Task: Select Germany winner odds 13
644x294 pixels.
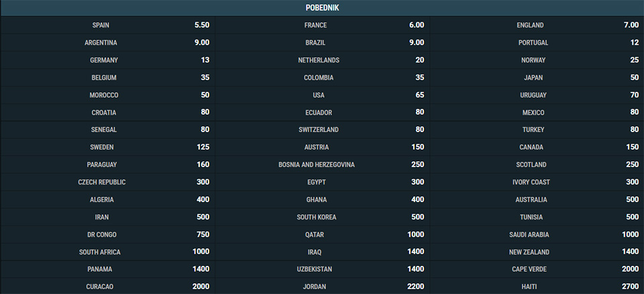Action: pyautogui.click(x=107, y=60)
